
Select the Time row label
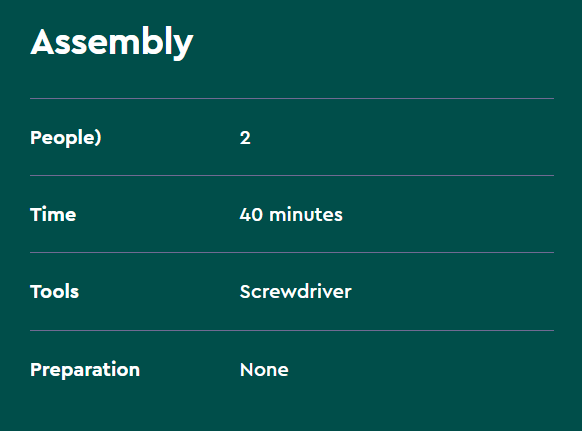point(53,215)
